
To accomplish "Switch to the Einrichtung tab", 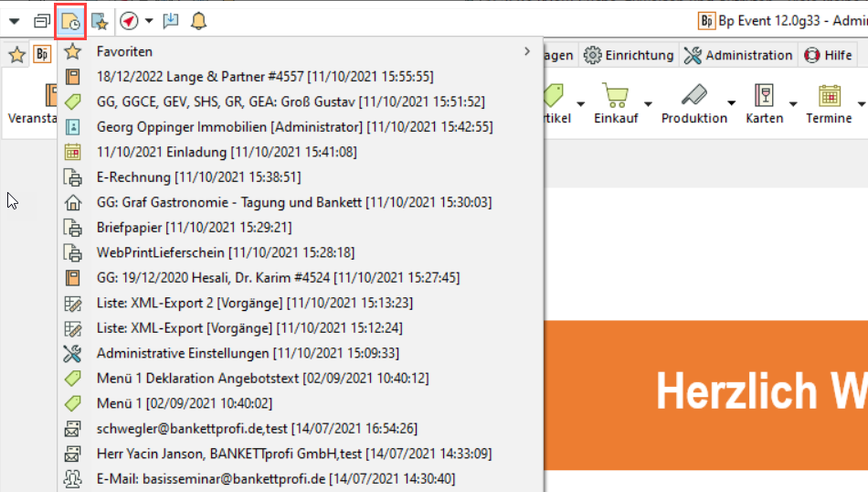I will click(x=630, y=55).
